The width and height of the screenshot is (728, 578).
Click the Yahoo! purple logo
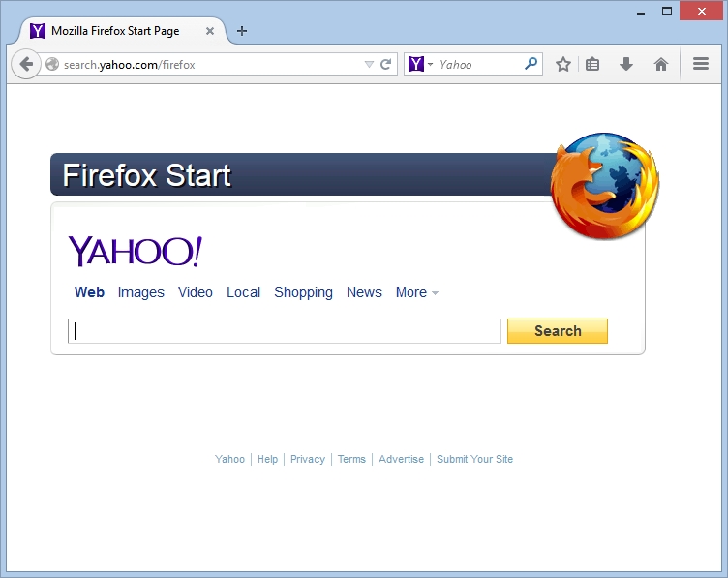(x=136, y=251)
